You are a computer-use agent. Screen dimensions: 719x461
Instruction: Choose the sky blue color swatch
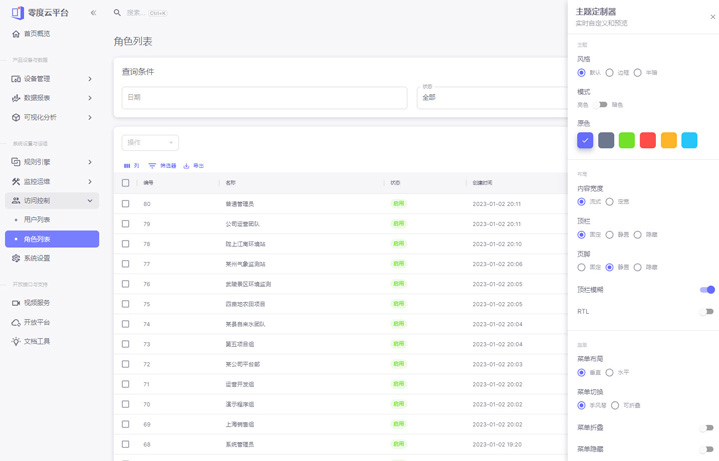(689, 140)
